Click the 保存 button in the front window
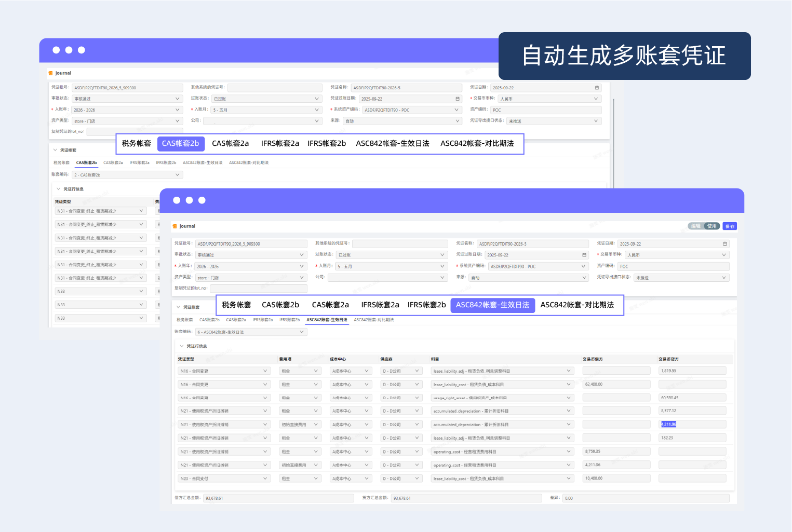Viewport: 792px width, 532px height. click(x=730, y=226)
